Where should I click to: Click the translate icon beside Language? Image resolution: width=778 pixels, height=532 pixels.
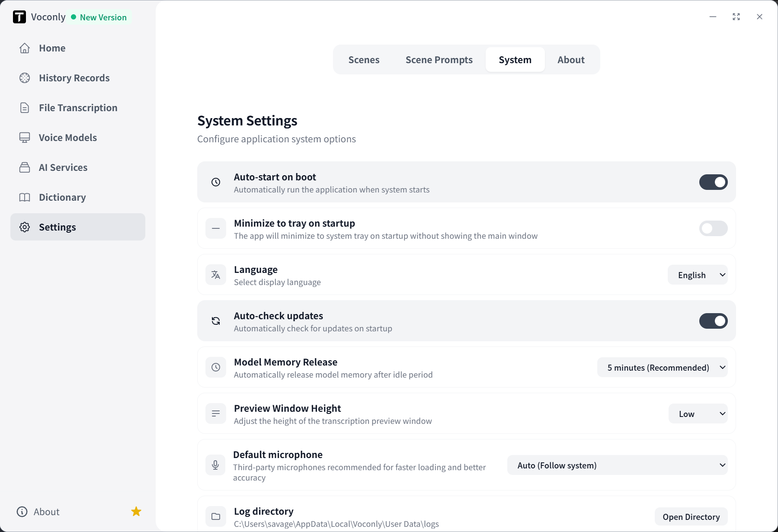[216, 275]
